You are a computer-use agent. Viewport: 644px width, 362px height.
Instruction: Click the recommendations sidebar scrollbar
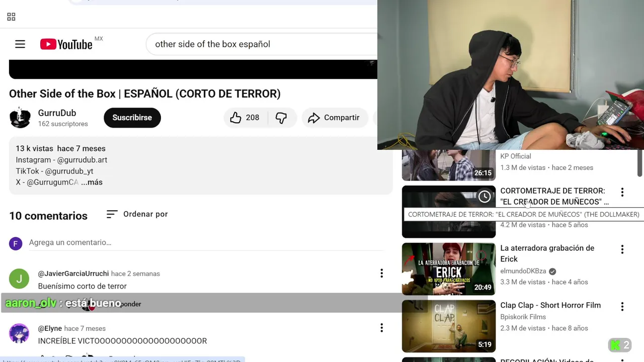pyautogui.click(x=640, y=163)
